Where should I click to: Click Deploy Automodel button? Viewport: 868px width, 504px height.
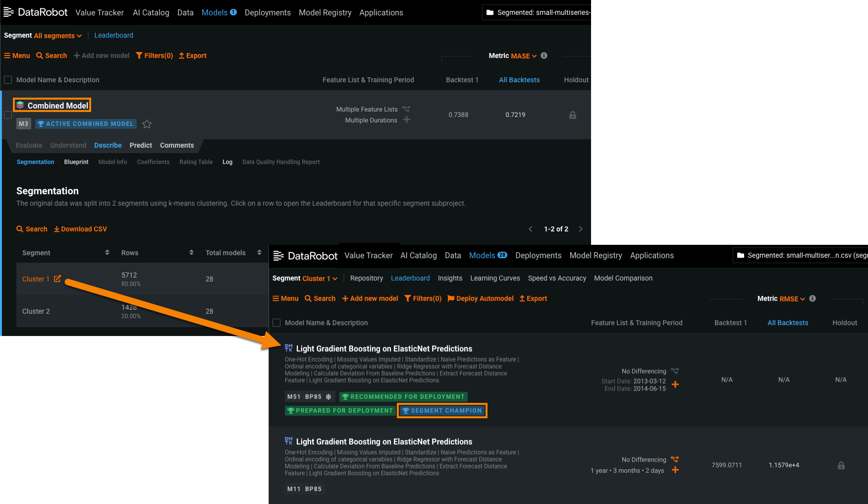[x=480, y=298]
